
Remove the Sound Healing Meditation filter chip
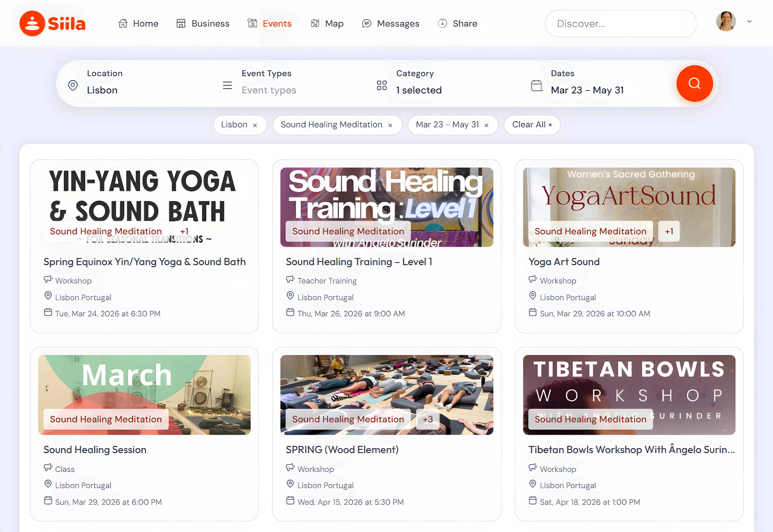click(390, 125)
